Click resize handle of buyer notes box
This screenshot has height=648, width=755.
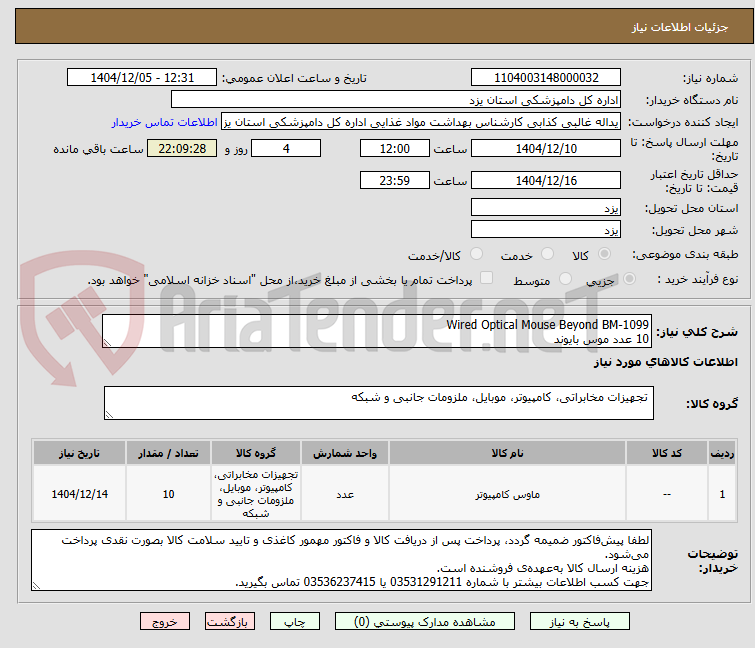[x=36, y=586]
